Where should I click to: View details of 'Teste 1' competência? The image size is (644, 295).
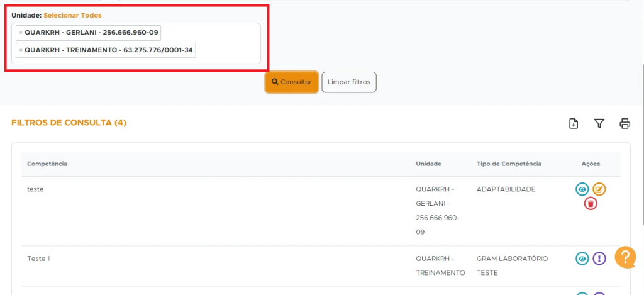(x=582, y=259)
